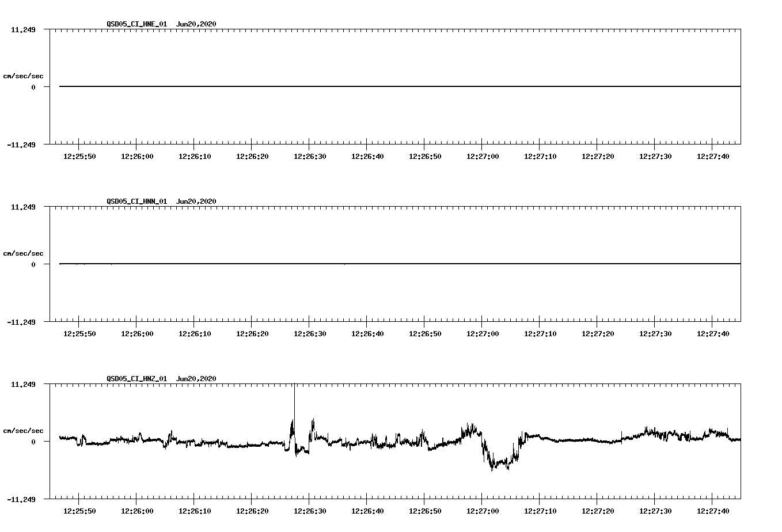Click the 11.249 top value of HNE plot

pos(23,29)
